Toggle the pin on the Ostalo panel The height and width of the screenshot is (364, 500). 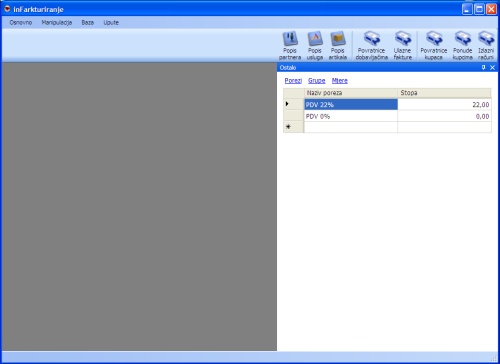[x=484, y=68]
